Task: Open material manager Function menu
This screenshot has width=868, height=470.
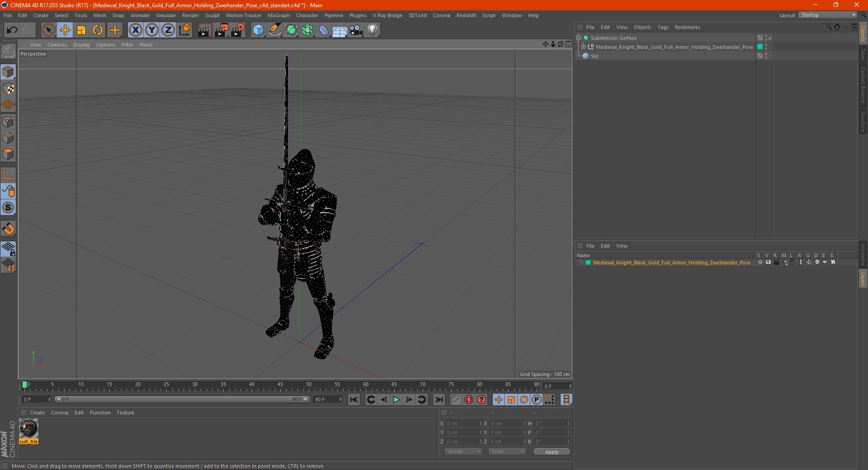Action: (x=100, y=413)
